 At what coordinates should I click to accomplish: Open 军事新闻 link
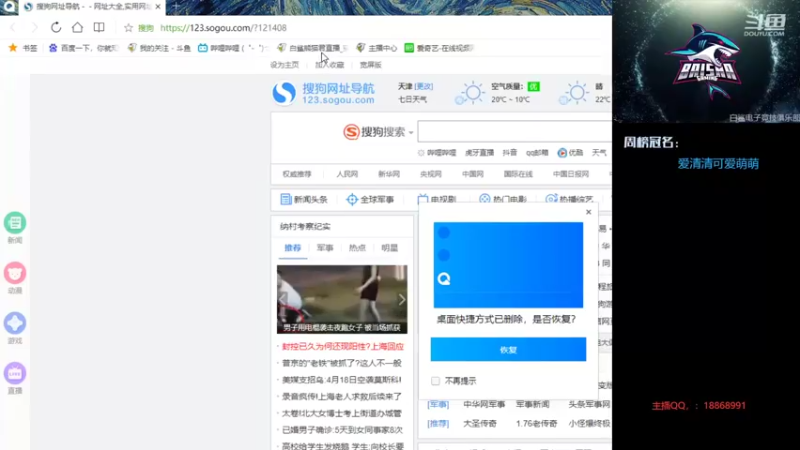[x=533, y=405]
